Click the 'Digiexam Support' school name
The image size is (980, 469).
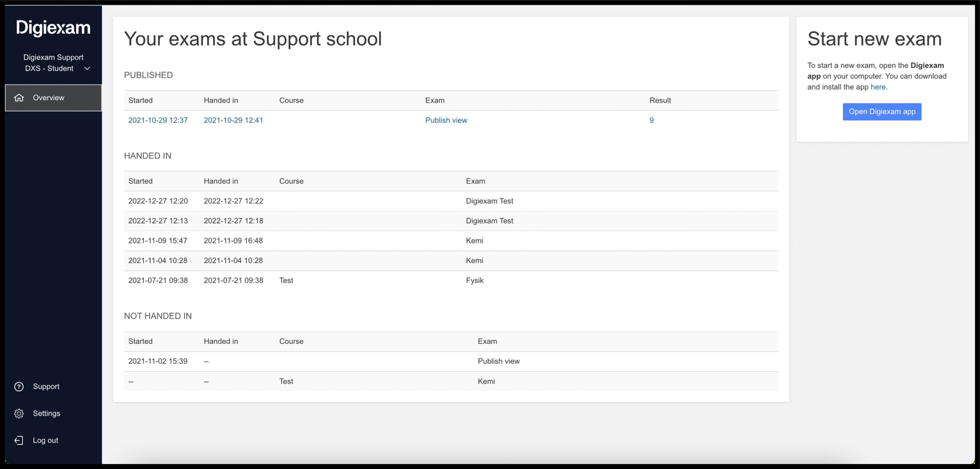pos(53,57)
